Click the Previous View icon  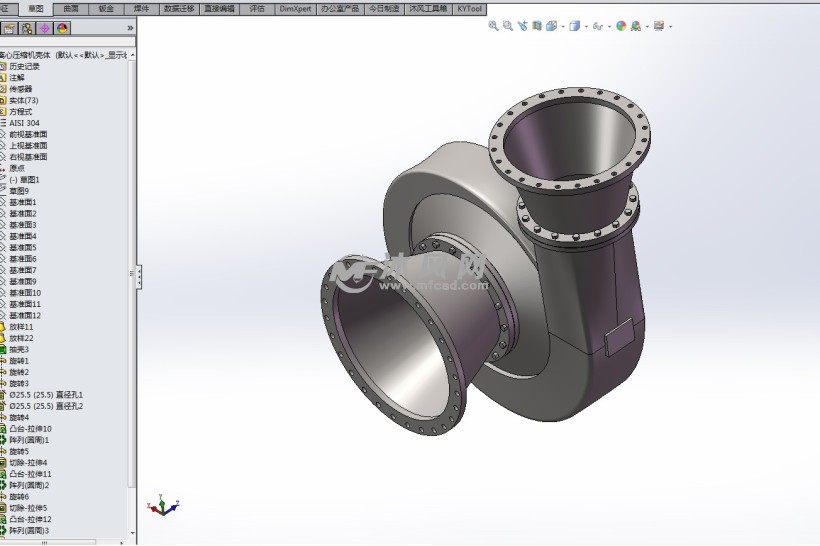tap(522, 26)
